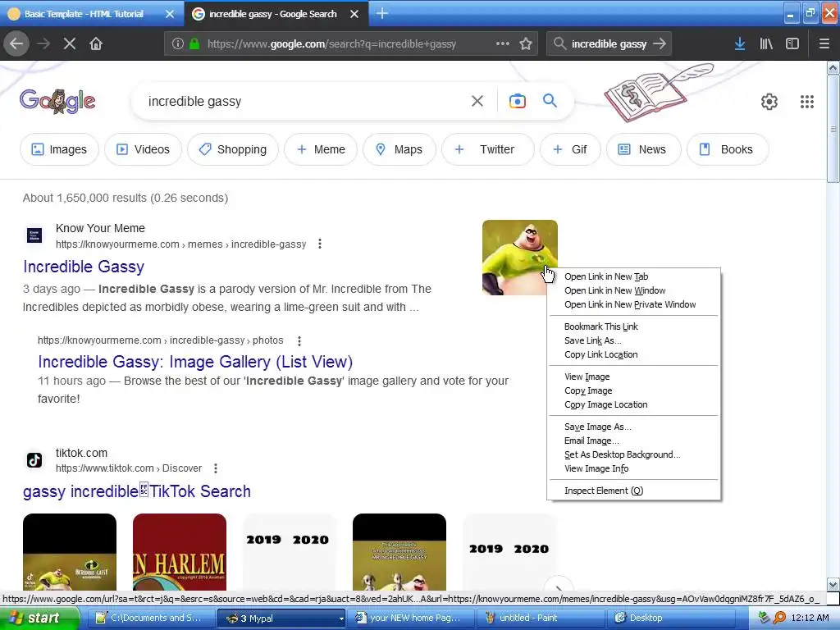
Task: Bookmark this page with the star icon
Action: [526, 43]
